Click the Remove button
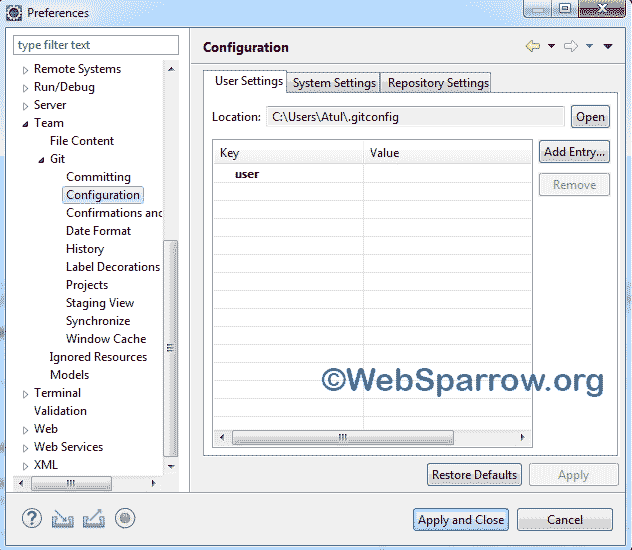The width and height of the screenshot is (632, 550). [574, 185]
